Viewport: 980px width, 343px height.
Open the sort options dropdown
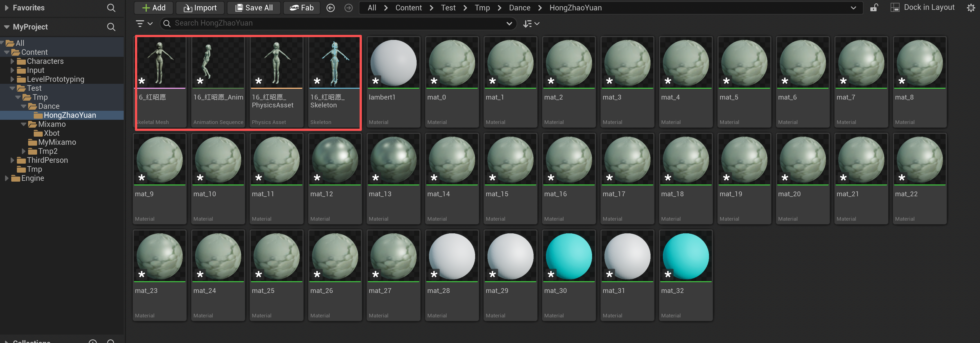(531, 24)
